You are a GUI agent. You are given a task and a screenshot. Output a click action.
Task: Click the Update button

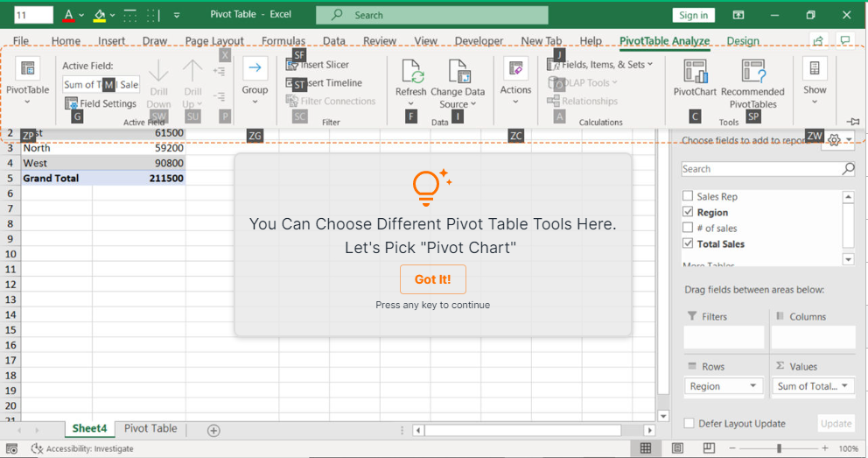coord(836,423)
